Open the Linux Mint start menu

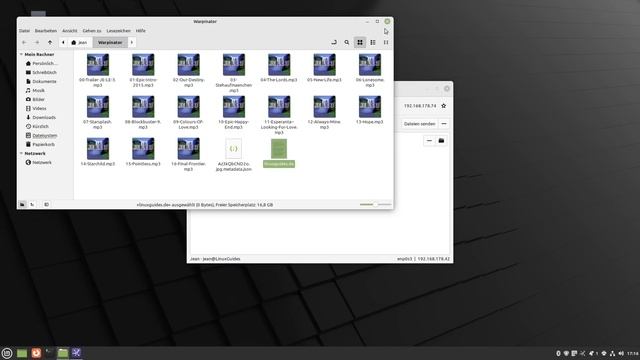pos(7,353)
